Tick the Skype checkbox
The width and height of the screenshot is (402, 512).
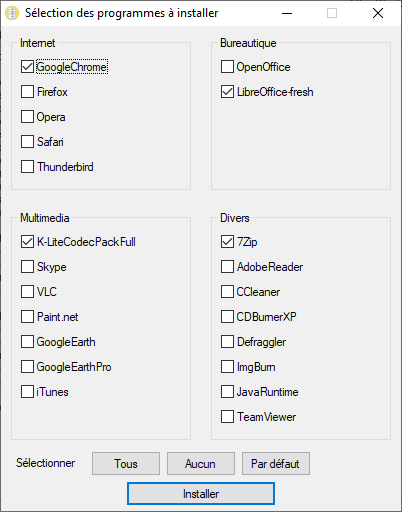pos(27,267)
